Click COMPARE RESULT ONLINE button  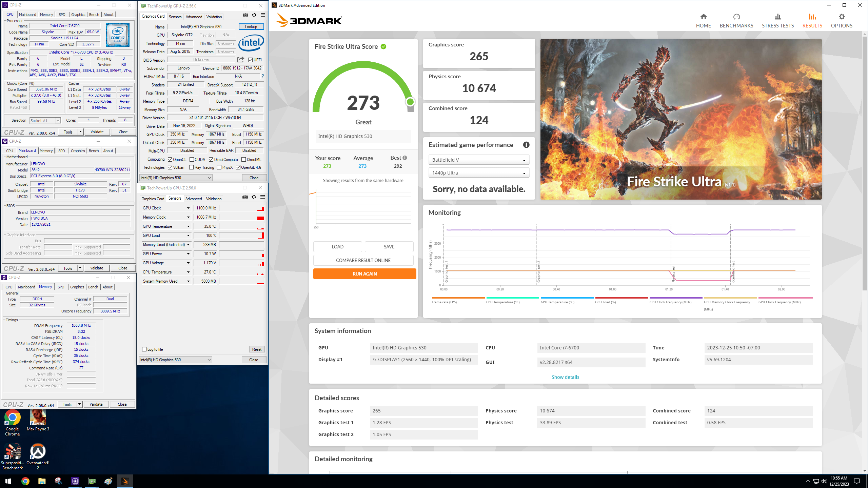click(363, 260)
